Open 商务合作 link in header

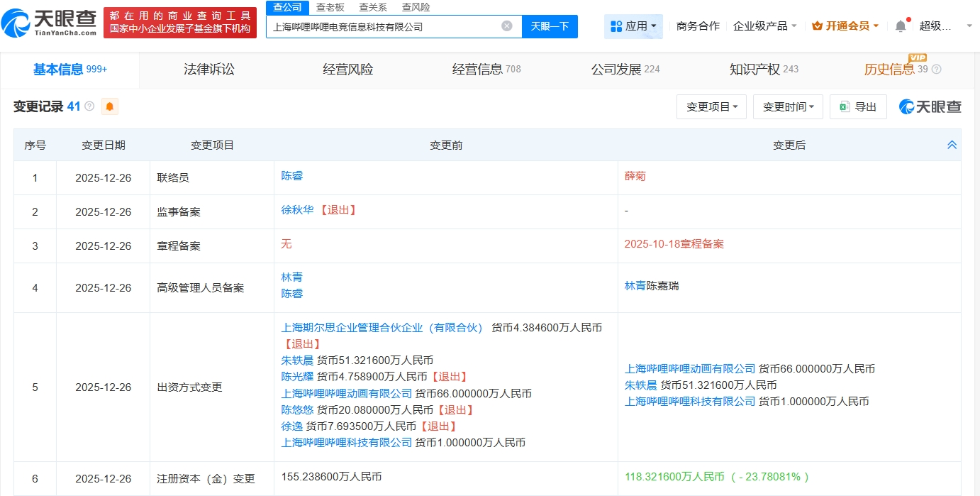698,26
